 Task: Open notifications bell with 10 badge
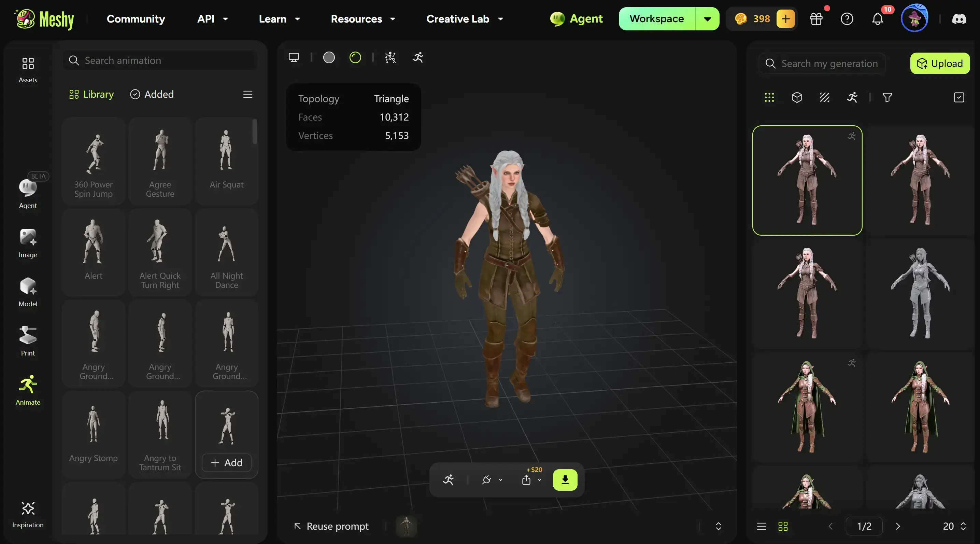coord(878,19)
